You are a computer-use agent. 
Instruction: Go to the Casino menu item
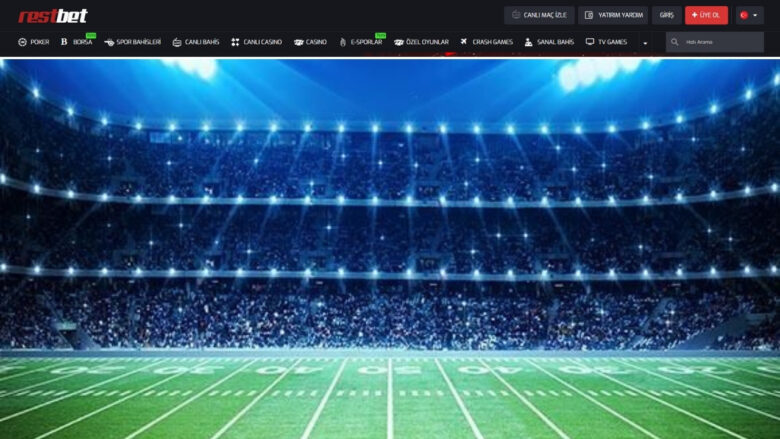point(311,42)
